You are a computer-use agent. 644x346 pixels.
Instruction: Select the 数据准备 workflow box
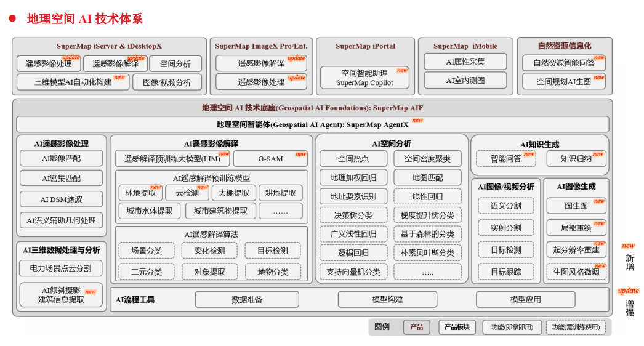(x=247, y=299)
